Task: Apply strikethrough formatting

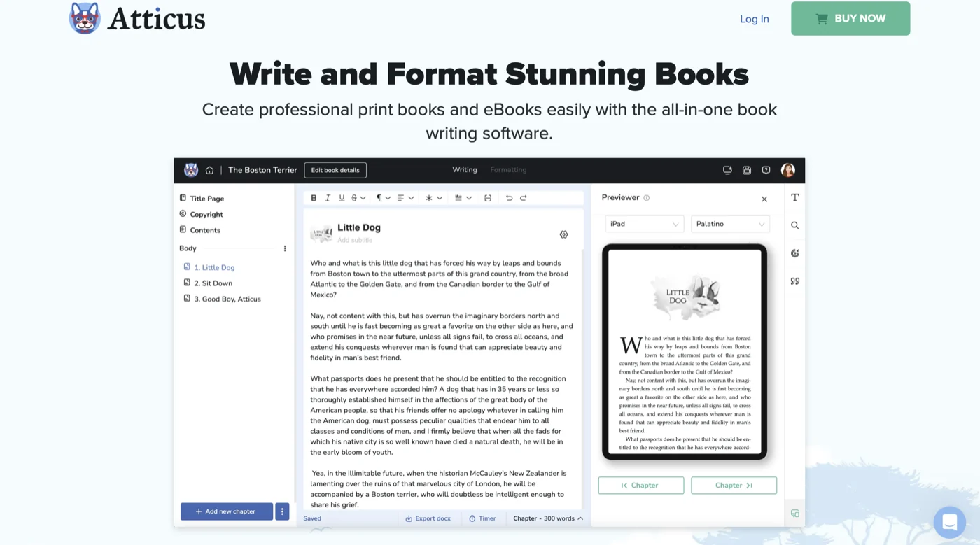Action: (354, 198)
